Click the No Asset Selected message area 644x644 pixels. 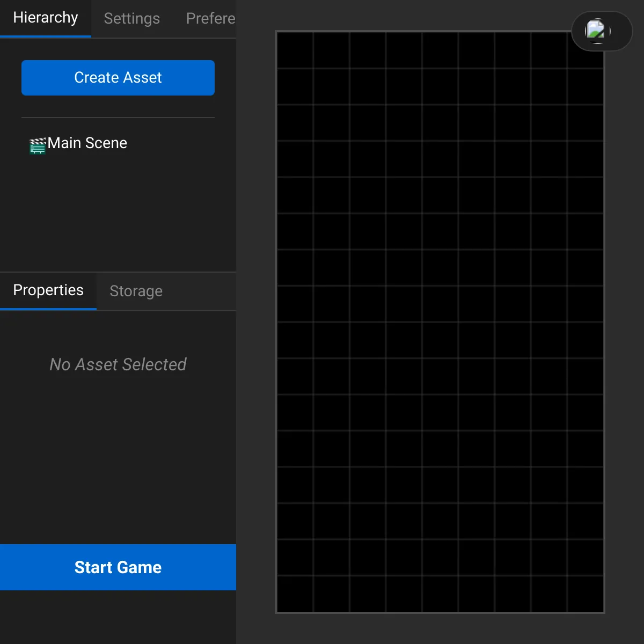[x=118, y=364]
